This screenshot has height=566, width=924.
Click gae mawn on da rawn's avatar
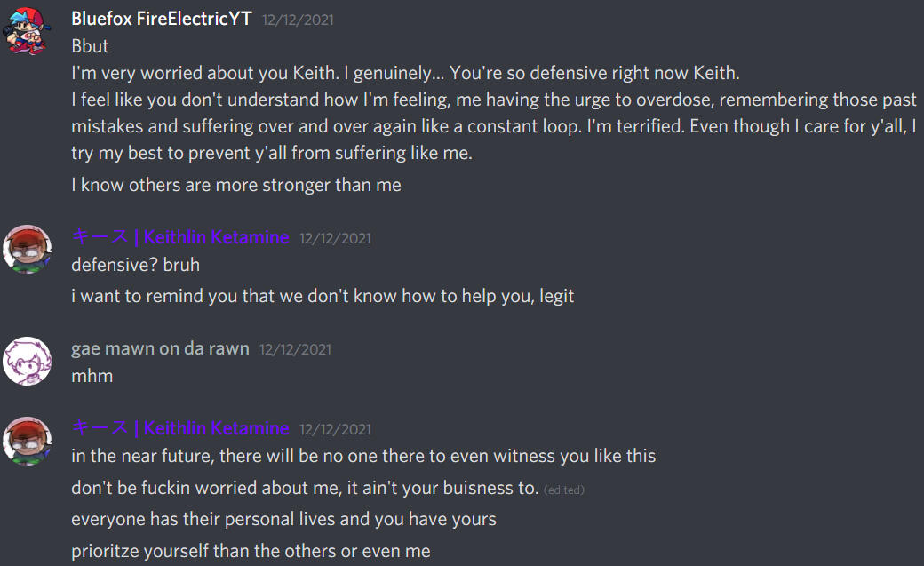pyautogui.click(x=27, y=361)
